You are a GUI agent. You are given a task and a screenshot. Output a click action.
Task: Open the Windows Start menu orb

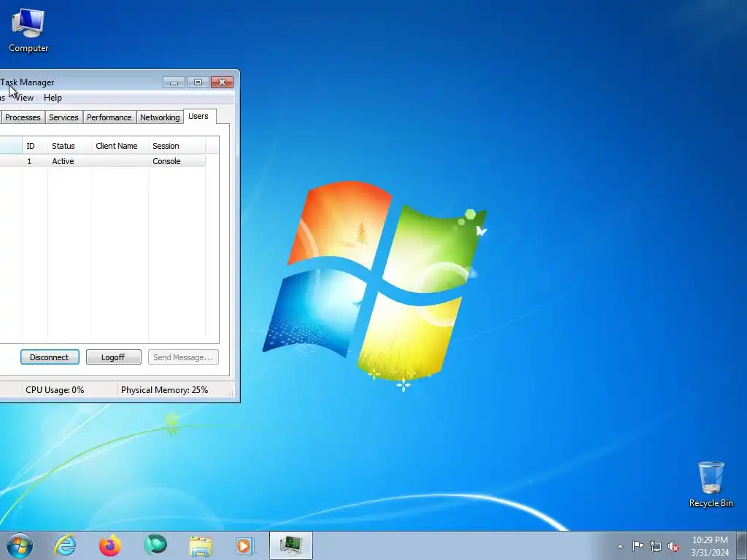pos(20,545)
